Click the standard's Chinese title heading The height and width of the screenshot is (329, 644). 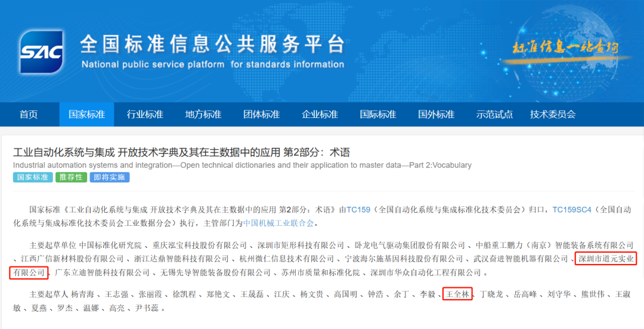pyautogui.click(x=181, y=153)
